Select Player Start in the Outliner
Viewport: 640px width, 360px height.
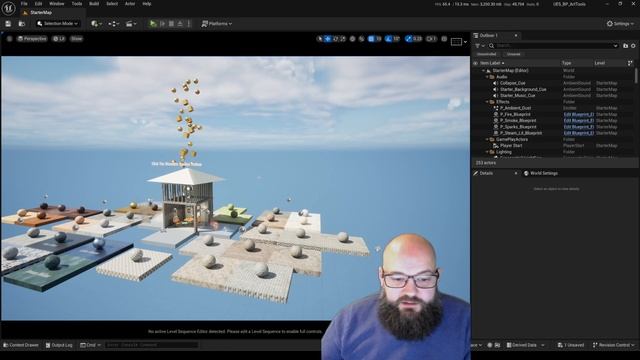pos(553,146)
